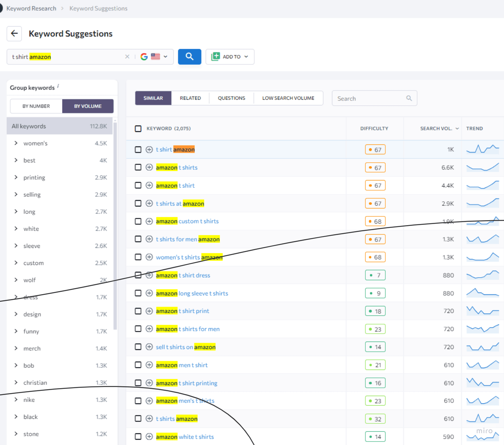Viewport: 504px width, 445px height.
Task: Open the Add To dropdown arrow
Action: (x=246, y=56)
